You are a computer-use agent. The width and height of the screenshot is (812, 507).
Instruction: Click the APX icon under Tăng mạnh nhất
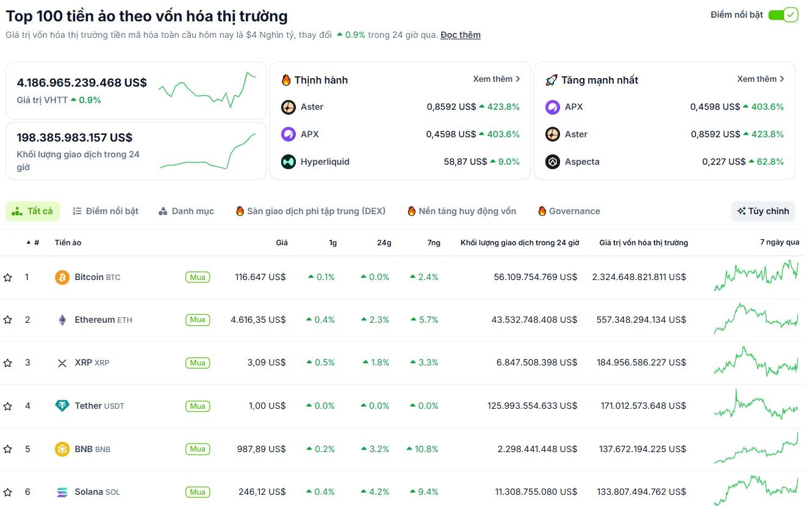coord(552,107)
